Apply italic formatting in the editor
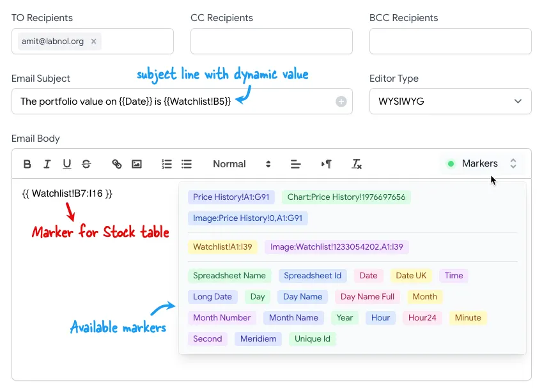542x392 pixels. (47, 164)
